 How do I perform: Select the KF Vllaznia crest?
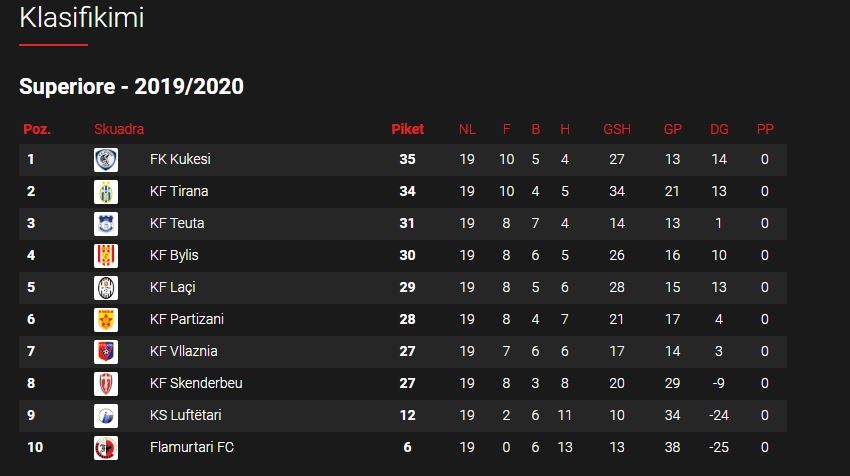[106, 351]
